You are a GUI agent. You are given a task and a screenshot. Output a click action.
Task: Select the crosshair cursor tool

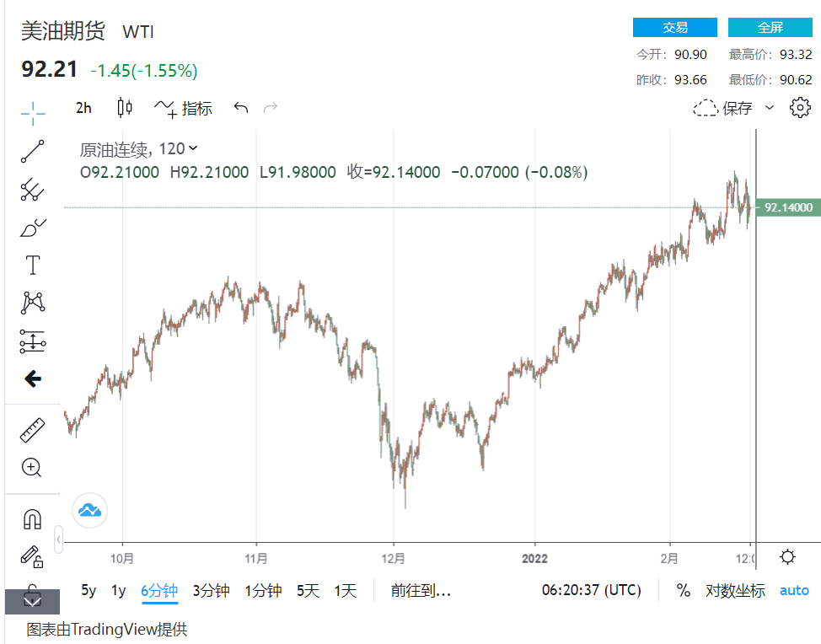pyautogui.click(x=33, y=112)
